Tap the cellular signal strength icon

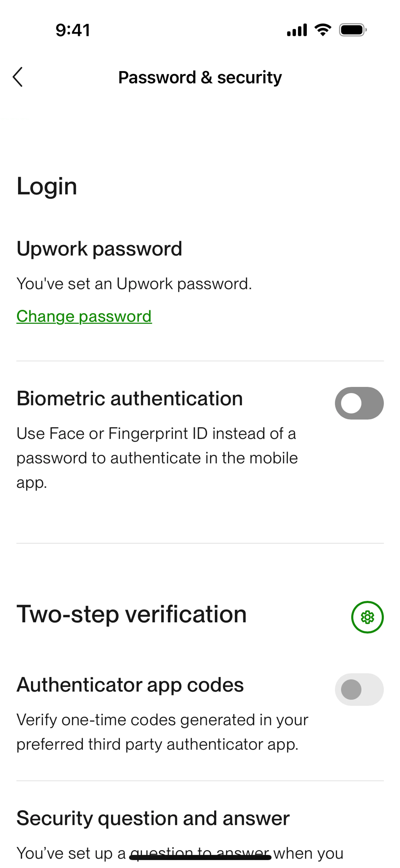pyautogui.click(x=297, y=30)
